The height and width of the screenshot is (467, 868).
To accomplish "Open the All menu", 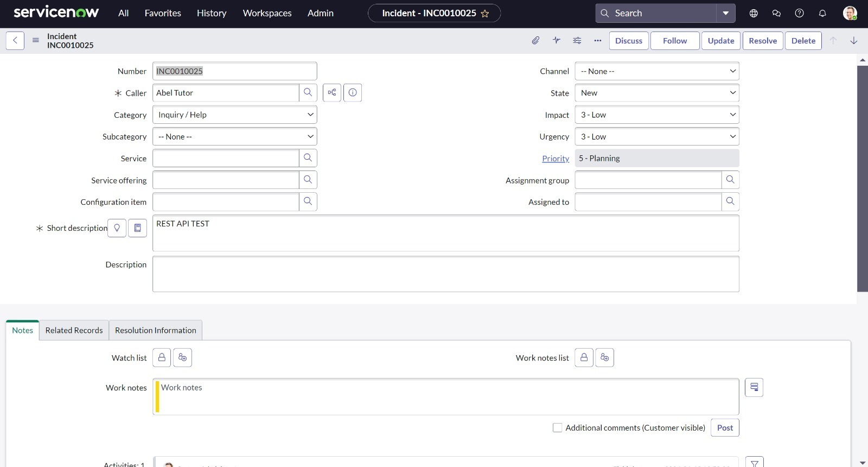I will pyautogui.click(x=124, y=13).
